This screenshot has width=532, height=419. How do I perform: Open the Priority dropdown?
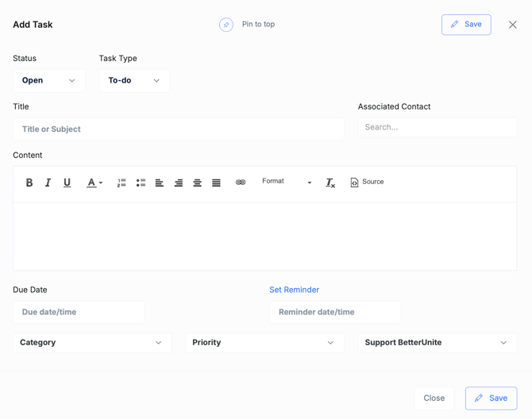pos(264,343)
